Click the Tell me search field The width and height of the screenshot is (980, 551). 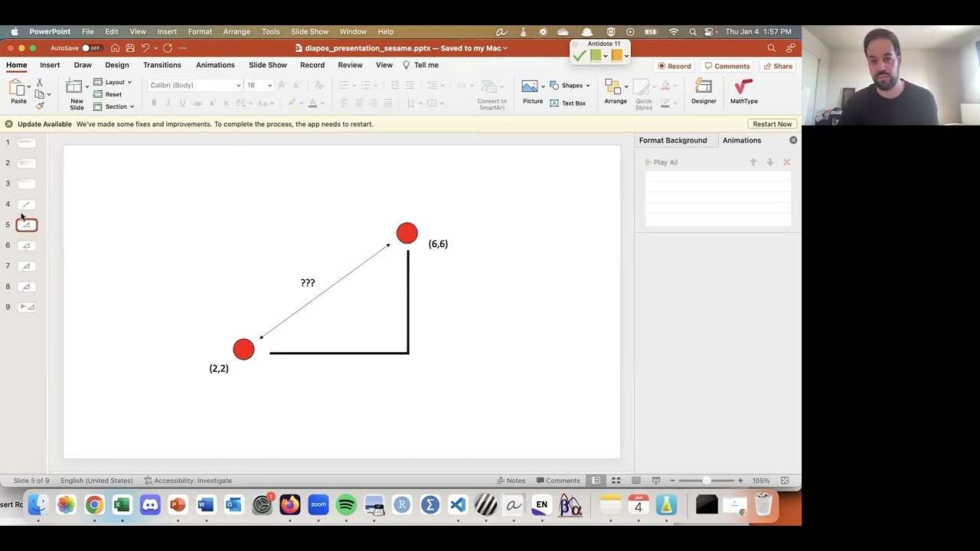pyautogui.click(x=421, y=65)
